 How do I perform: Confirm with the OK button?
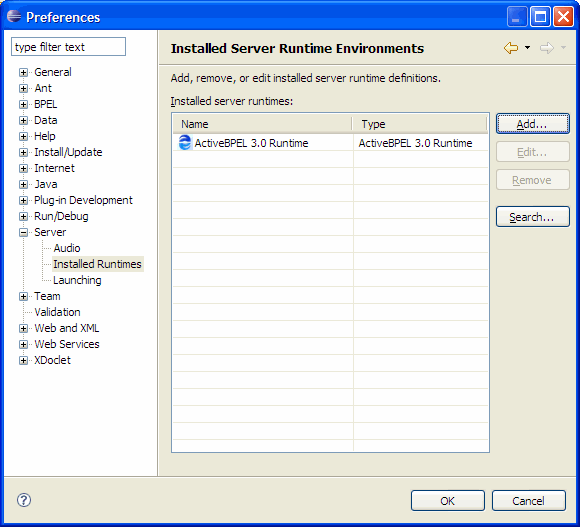[x=448, y=501]
